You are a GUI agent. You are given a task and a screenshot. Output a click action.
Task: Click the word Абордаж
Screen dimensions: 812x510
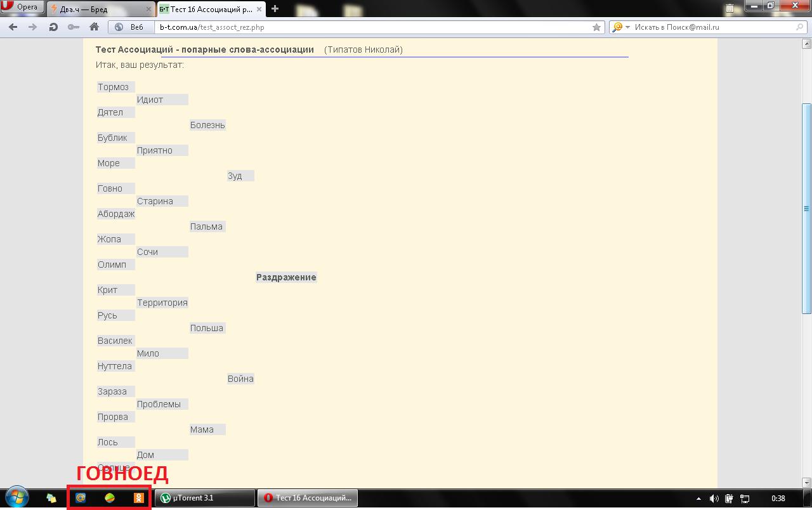click(116, 214)
